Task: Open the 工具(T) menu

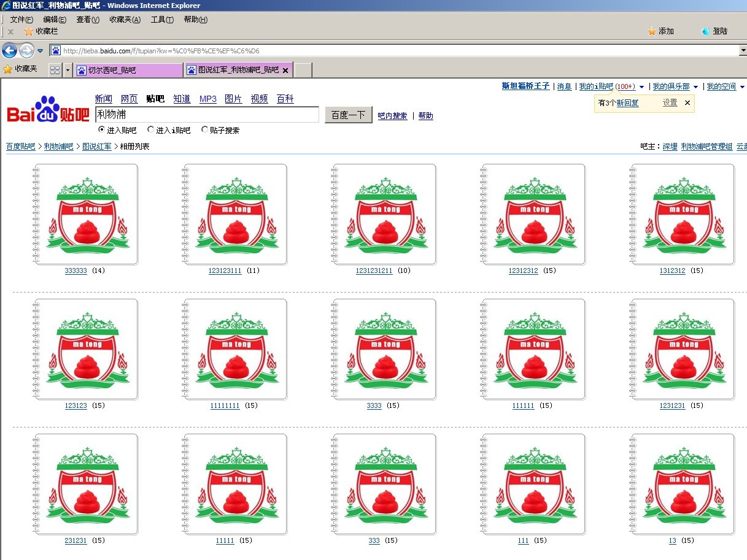Action: click(162, 20)
